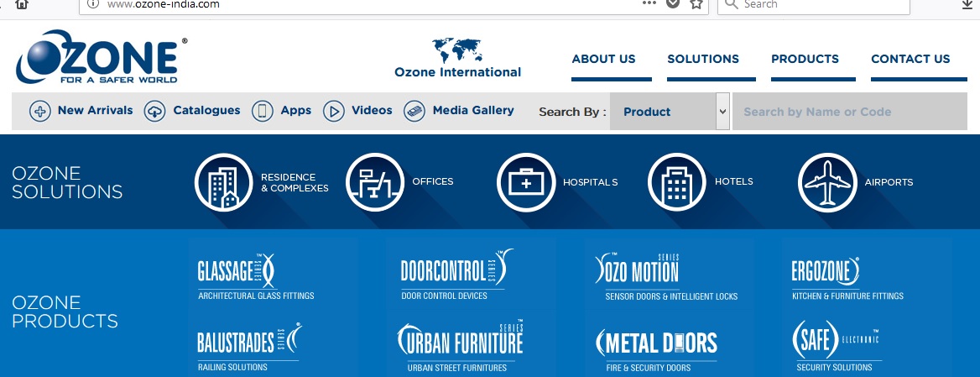Viewport: 980px width, 377px height.
Task: Open Metal Doors product logo
Action: [656, 343]
